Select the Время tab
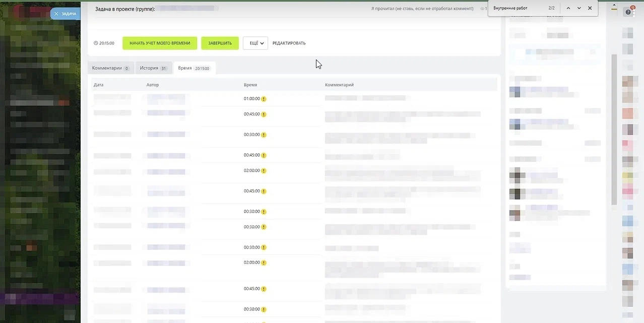644x323 pixels. click(194, 68)
